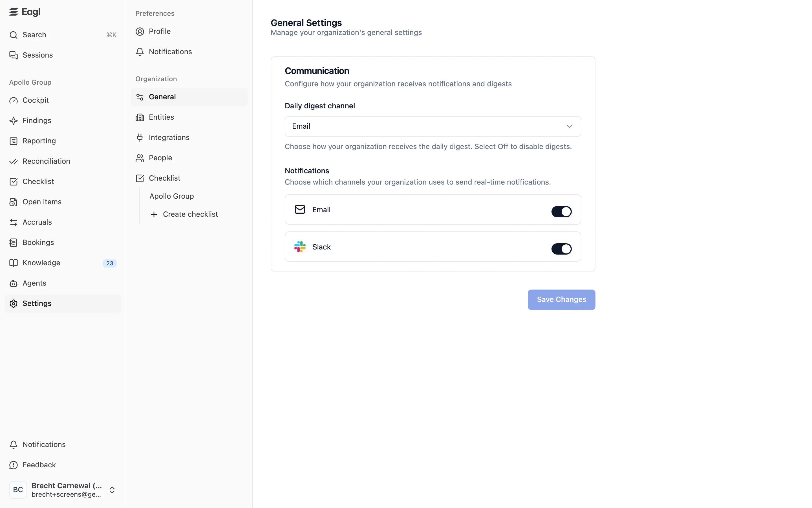Open the Feedback dialog
812x508 pixels.
click(x=63, y=465)
